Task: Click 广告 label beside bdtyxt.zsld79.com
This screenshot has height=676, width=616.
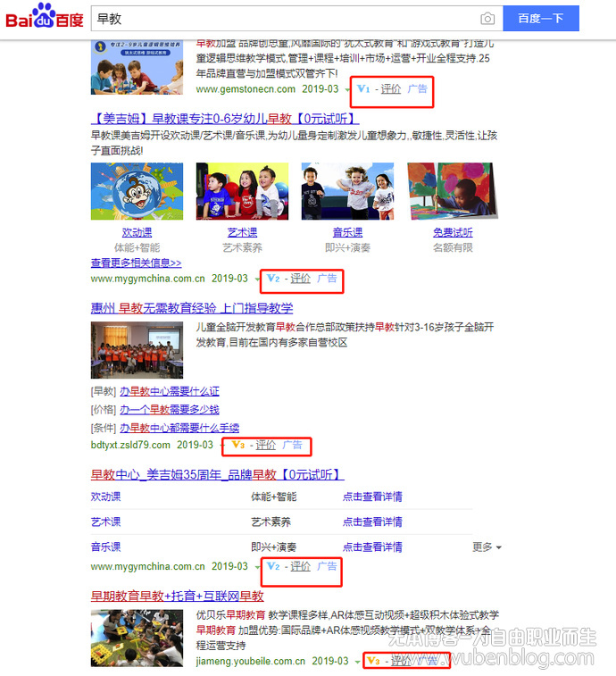Action: coord(292,445)
